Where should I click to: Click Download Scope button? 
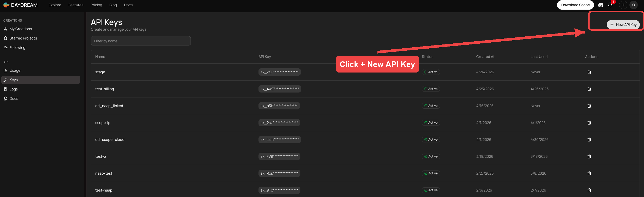tap(576, 5)
